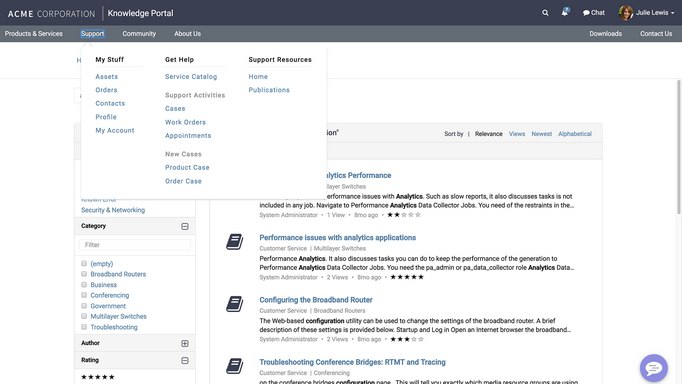Check the (empty) category checkbox

(x=84, y=264)
